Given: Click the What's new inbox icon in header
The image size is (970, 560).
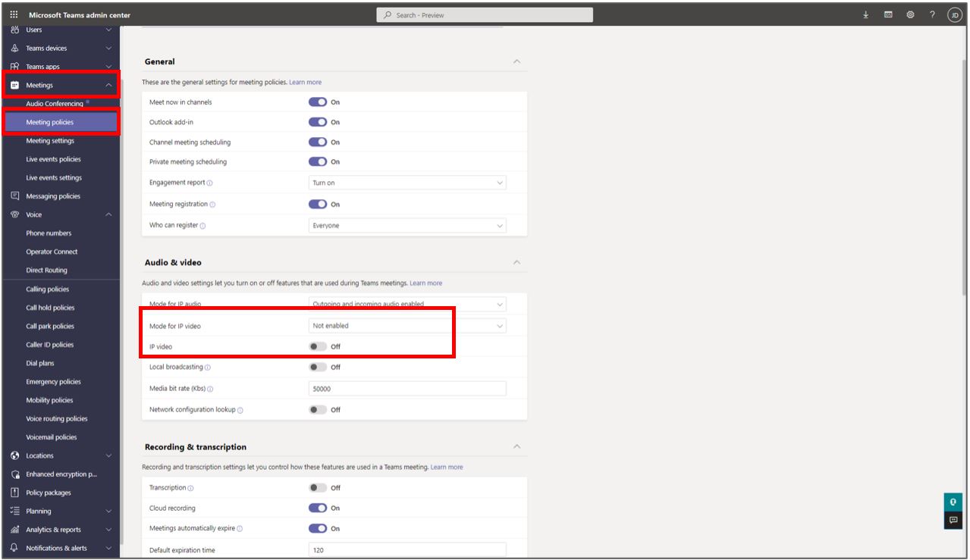Looking at the screenshot, I should coord(887,14).
